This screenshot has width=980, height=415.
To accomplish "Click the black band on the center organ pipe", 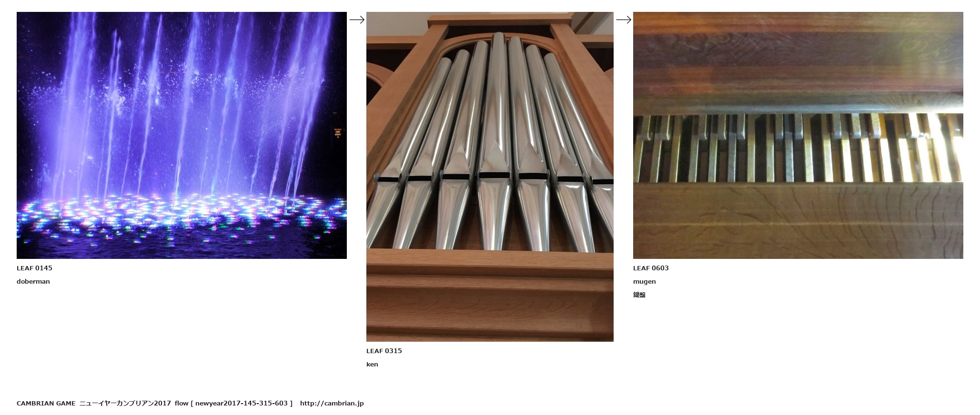I will click(x=495, y=176).
